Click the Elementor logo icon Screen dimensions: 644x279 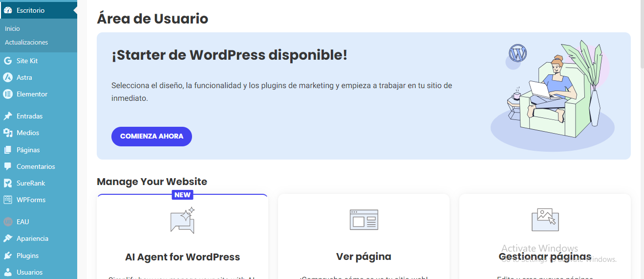pos(7,94)
